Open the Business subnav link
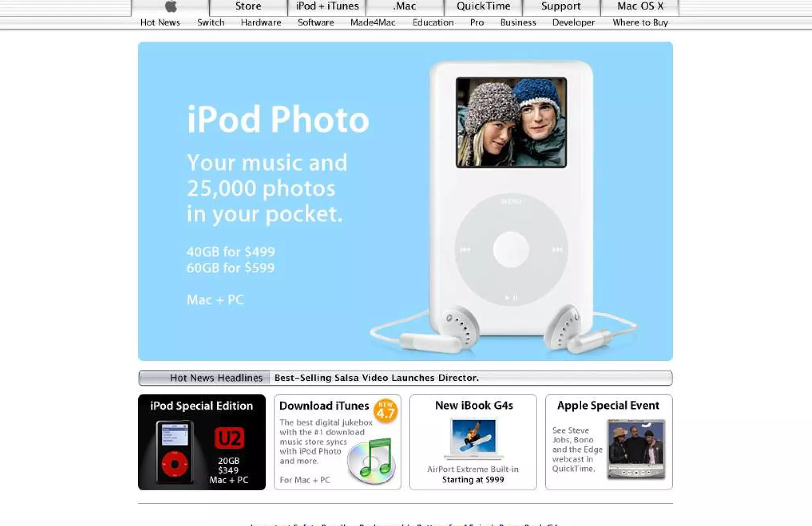The height and width of the screenshot is (526, 812). point(518,23)
